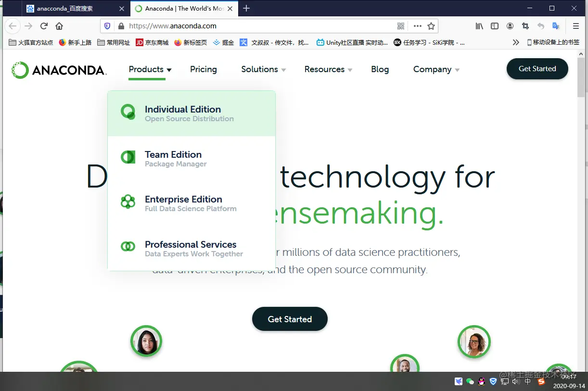Click the Anaconda logo
This screenshot has height=391, width=588.
pos(59,70)
